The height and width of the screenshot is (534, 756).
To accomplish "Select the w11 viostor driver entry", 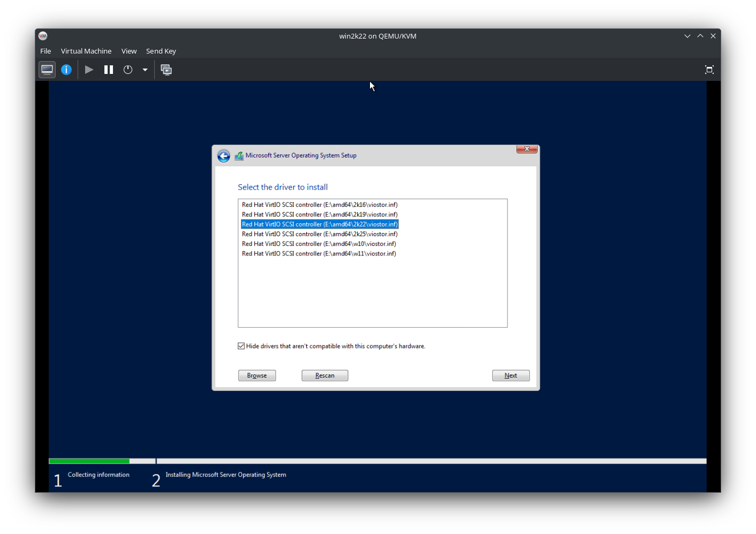I will [319, 254].
